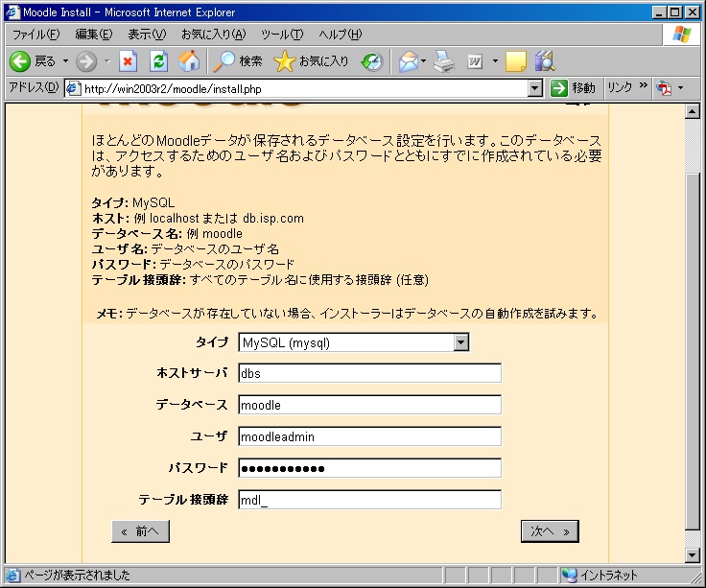Open Forward button history dropdown arrow
706x588 pixels.
pos(107,60)
